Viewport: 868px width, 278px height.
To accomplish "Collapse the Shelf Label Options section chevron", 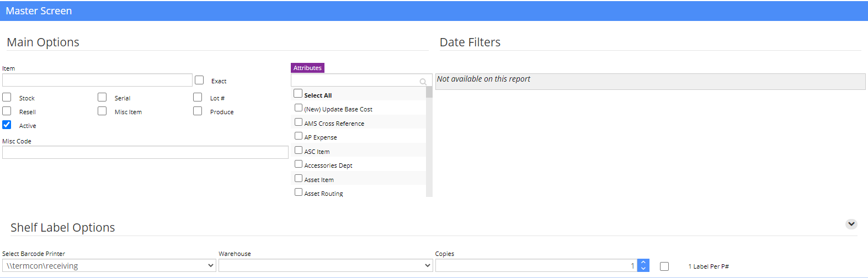I will pyautogui.click(x=851, y=224).
